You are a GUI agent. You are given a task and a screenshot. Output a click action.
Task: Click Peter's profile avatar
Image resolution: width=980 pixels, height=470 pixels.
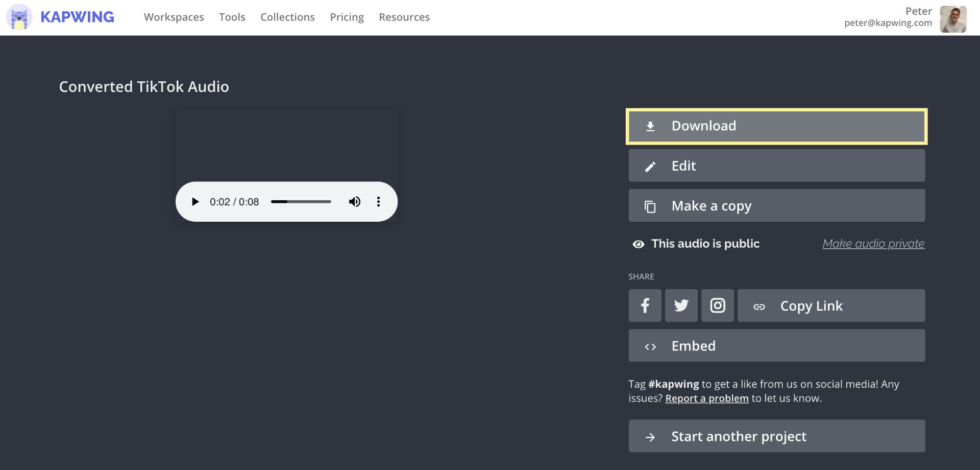click(x=953, y=19)
